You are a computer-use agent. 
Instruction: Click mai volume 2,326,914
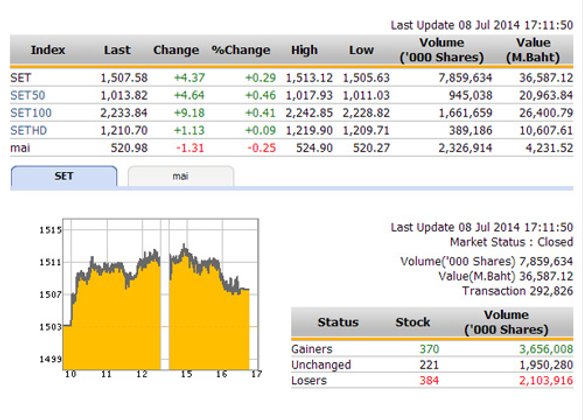(465, 148)
